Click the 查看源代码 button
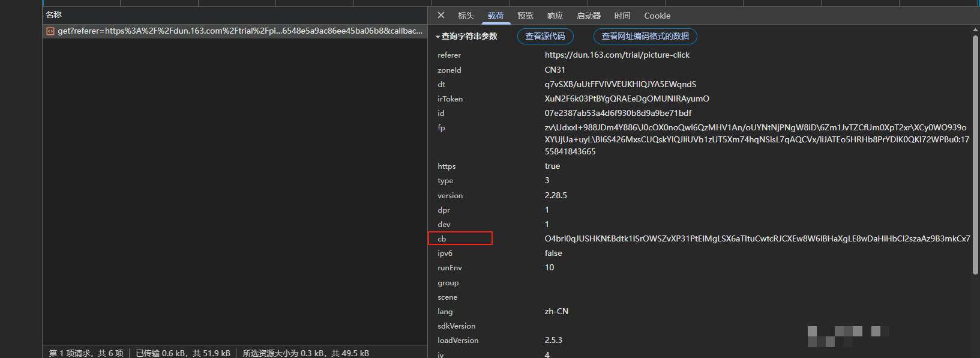The image size is (980, 358). pyautogui.click(x=545, y=37)
